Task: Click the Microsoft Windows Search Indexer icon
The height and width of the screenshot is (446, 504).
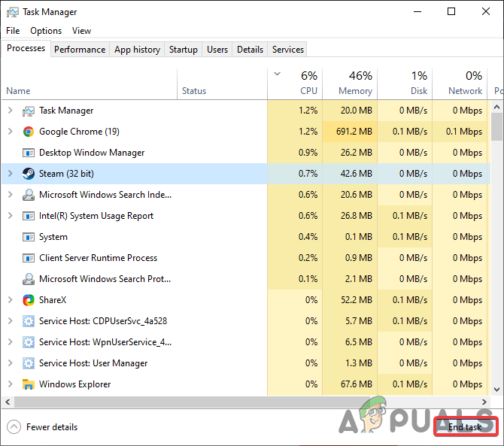Action: 29,195
